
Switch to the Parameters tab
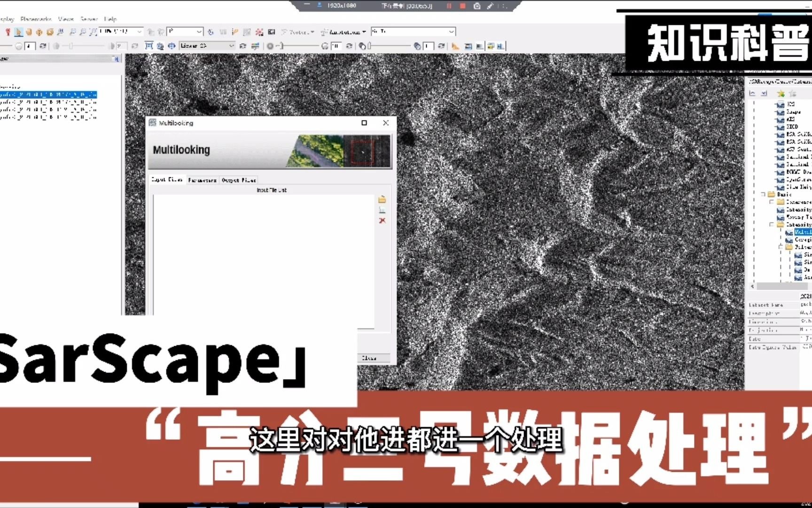pyautogui.click(x=203, y=180)
